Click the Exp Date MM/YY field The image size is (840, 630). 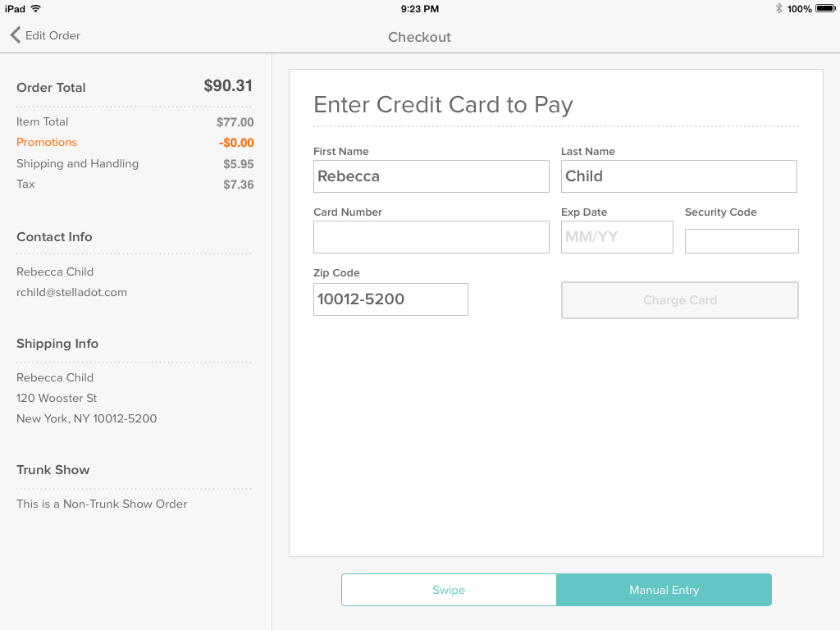pos(617,237)
